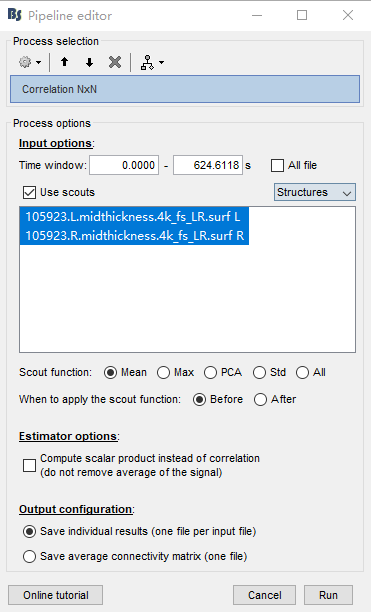The height and width of the screenshot is (612, 371).
Task: Select the 105923.R.midthickness scout entry
Action: (135, 236)
